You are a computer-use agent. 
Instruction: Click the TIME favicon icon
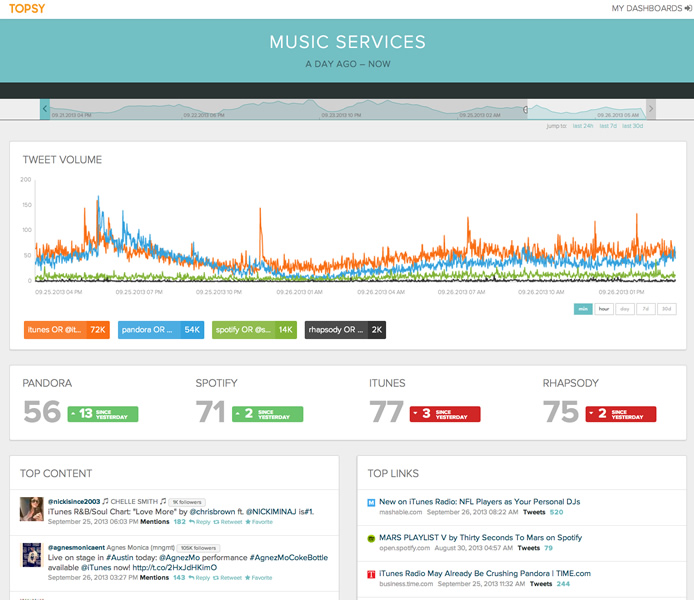coord(371,574)
